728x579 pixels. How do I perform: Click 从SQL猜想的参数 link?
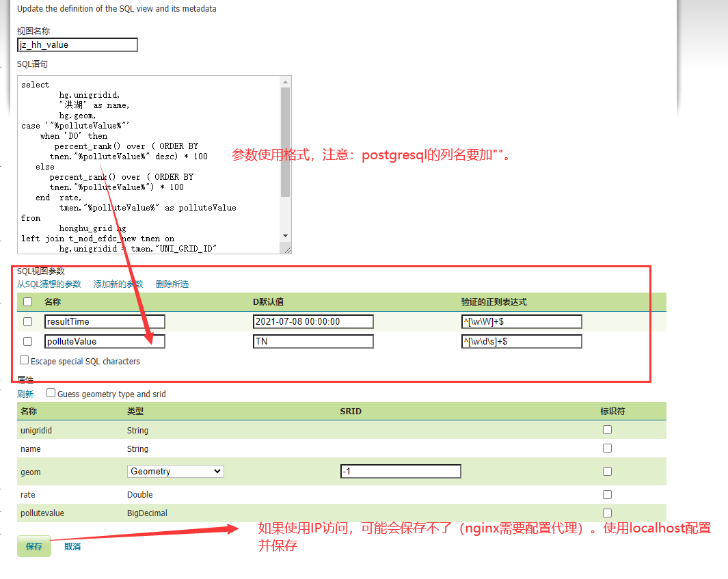49,284
